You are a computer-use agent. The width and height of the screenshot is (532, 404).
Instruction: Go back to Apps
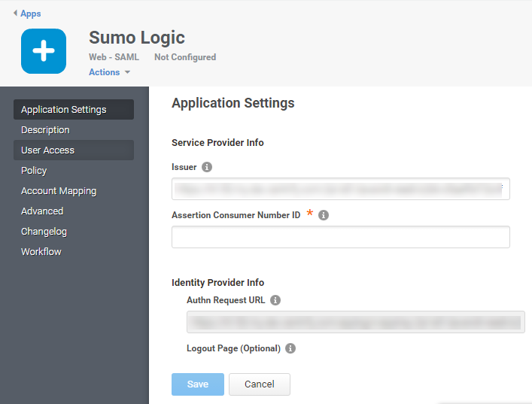point(27,14)
